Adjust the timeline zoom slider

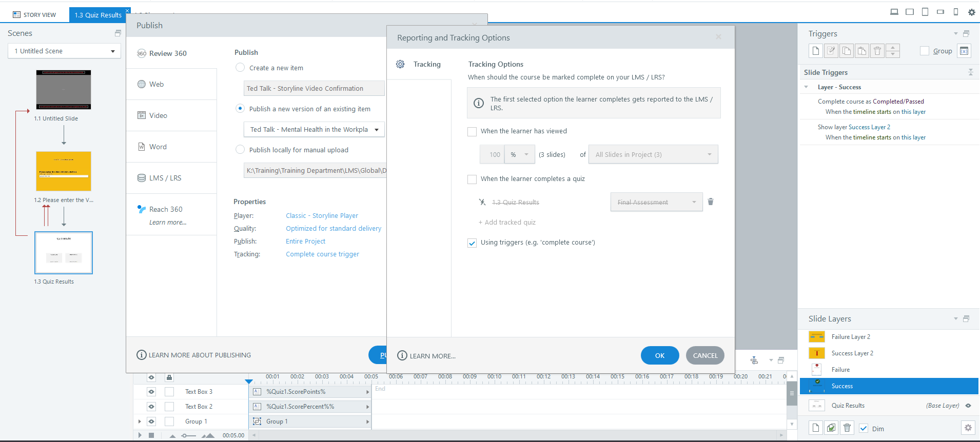189,435
